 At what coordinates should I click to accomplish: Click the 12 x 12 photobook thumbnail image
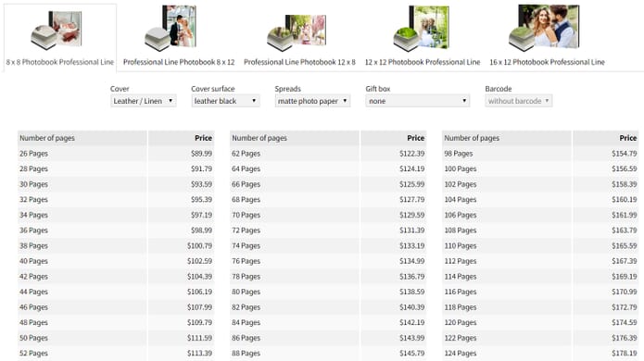point(422,29)
